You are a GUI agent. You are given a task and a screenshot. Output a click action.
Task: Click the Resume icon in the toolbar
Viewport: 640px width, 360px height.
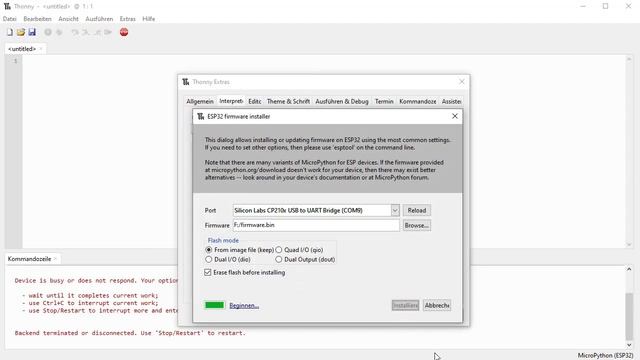point(108,32)
